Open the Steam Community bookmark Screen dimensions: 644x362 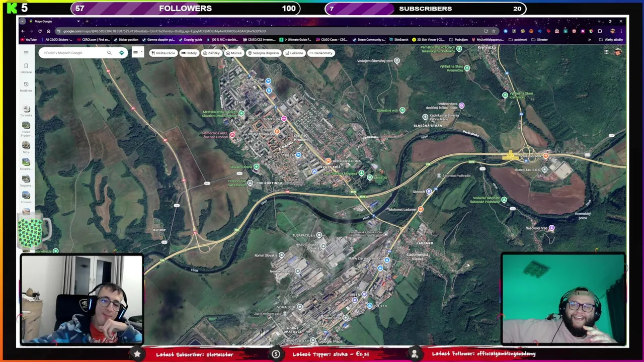(x=369, y=40)
